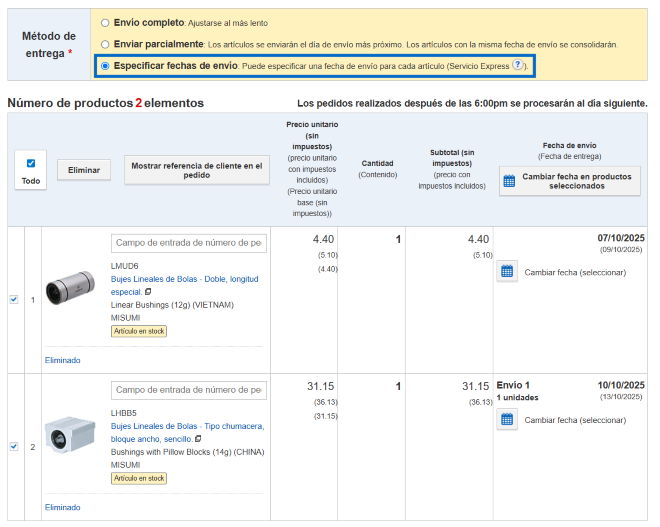The height and width of the screenshot is (527, 660).
Task: Uncheck the checkbox for product row 2
Action: click(14, 446)
